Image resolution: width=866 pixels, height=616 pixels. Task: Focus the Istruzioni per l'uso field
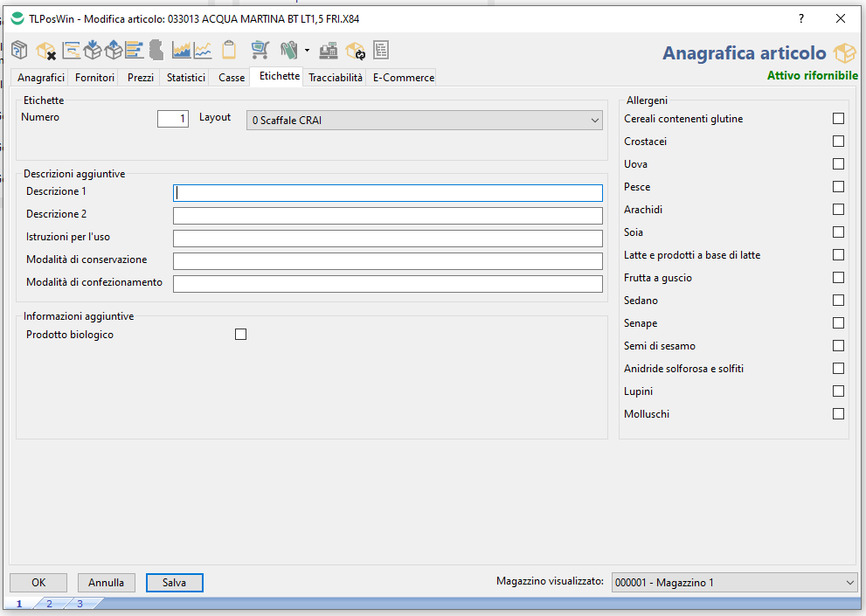tap(387, 239)
